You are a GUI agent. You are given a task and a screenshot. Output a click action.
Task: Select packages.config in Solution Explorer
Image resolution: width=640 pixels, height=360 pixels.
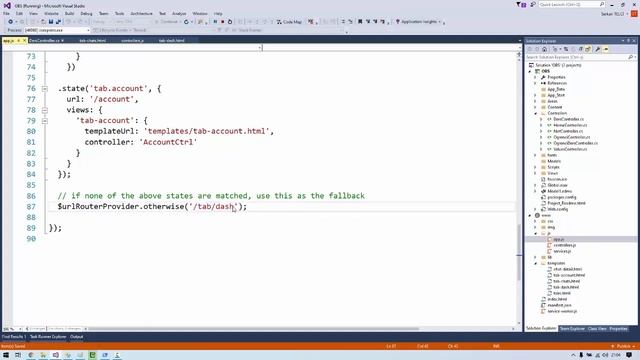click(562, 197)
